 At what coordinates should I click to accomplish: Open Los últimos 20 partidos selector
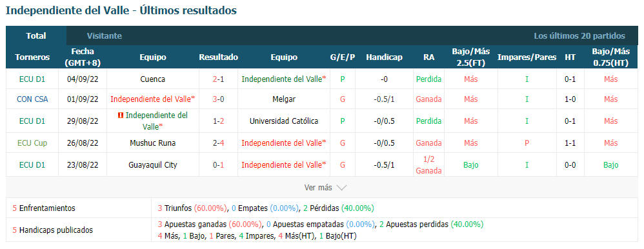click(579, 36)
